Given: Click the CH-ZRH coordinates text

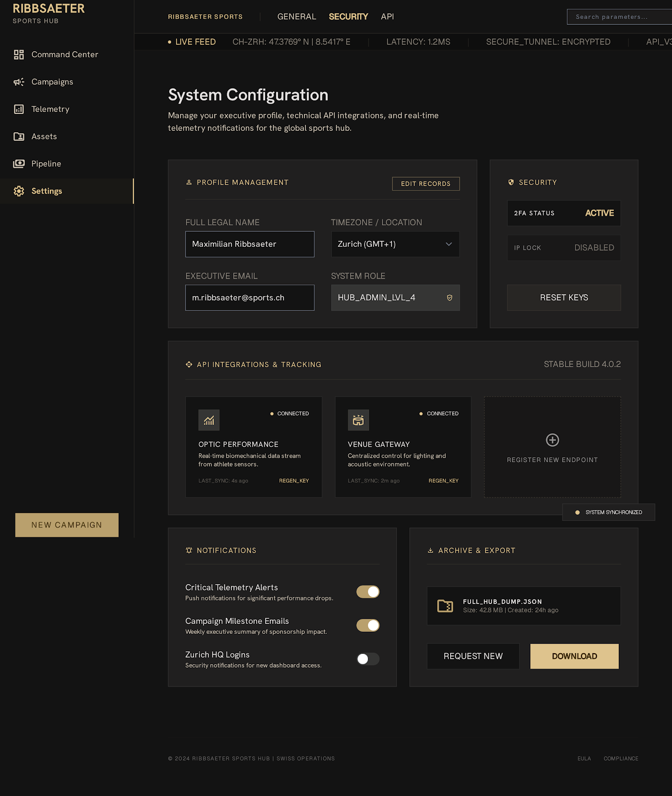Looking at the screenshot, I should (x=291, y=42).
